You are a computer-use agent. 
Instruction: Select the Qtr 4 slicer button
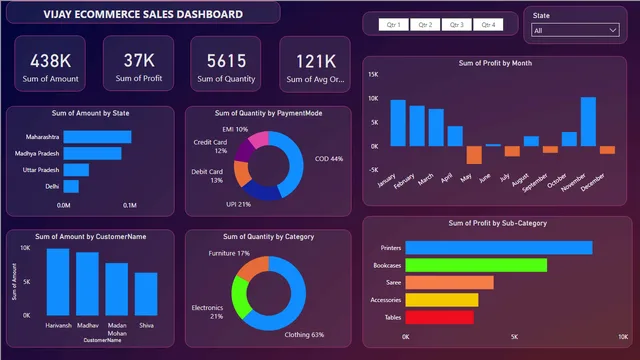(x=488, y=24)
